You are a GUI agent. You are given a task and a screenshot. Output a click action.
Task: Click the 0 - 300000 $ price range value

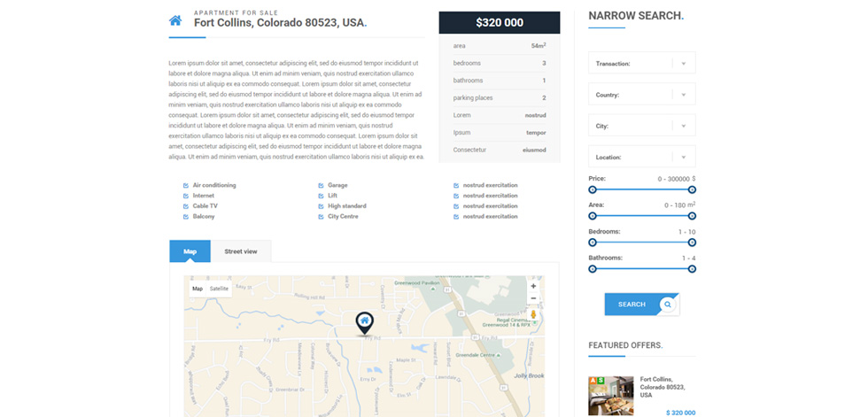(677, 179)
